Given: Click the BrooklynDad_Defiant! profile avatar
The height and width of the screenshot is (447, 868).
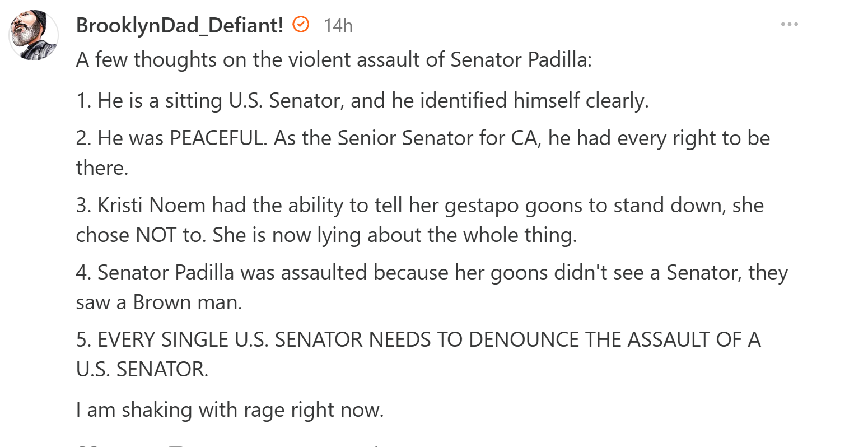Looking at the screenshot, I should pos(34,35).
